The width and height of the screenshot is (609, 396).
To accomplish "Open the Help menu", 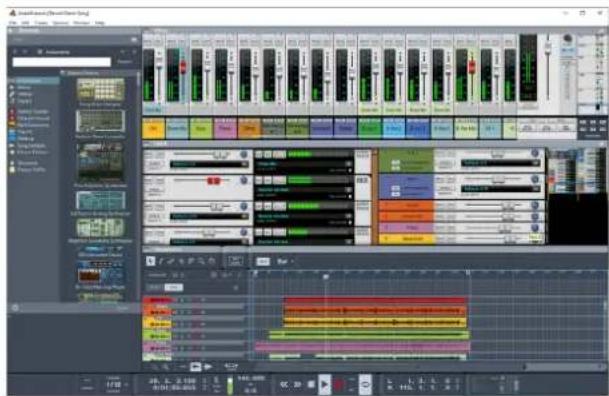I will click(99, 23).
